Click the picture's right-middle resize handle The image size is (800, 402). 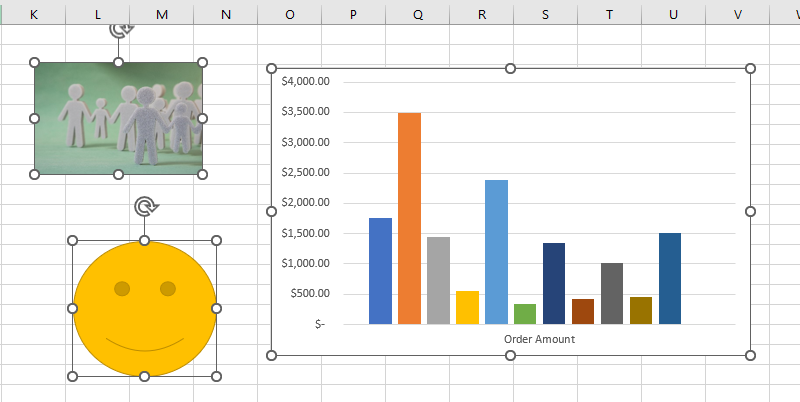click(x=202, y=118)
